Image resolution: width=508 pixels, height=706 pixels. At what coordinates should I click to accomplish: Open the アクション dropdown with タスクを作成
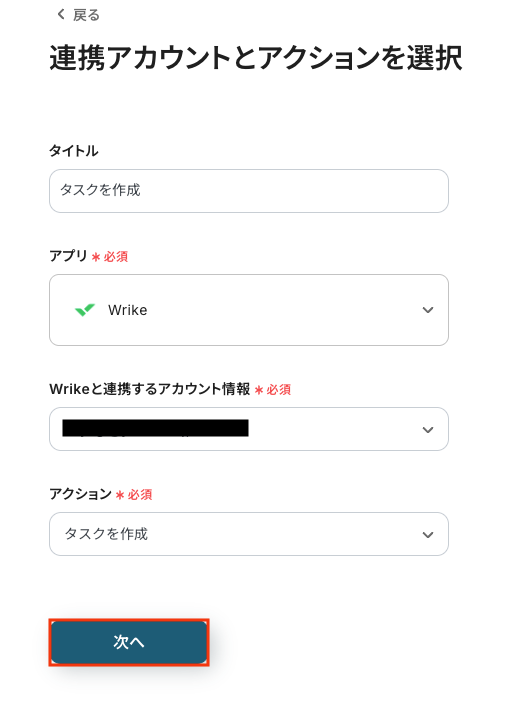(x=249, y=534)
